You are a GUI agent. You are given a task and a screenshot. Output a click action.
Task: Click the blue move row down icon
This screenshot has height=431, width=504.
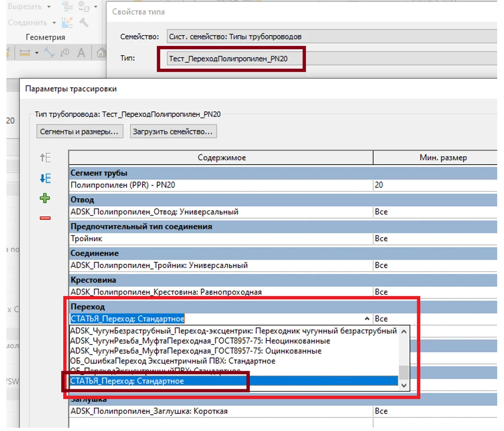click(45, 178)
